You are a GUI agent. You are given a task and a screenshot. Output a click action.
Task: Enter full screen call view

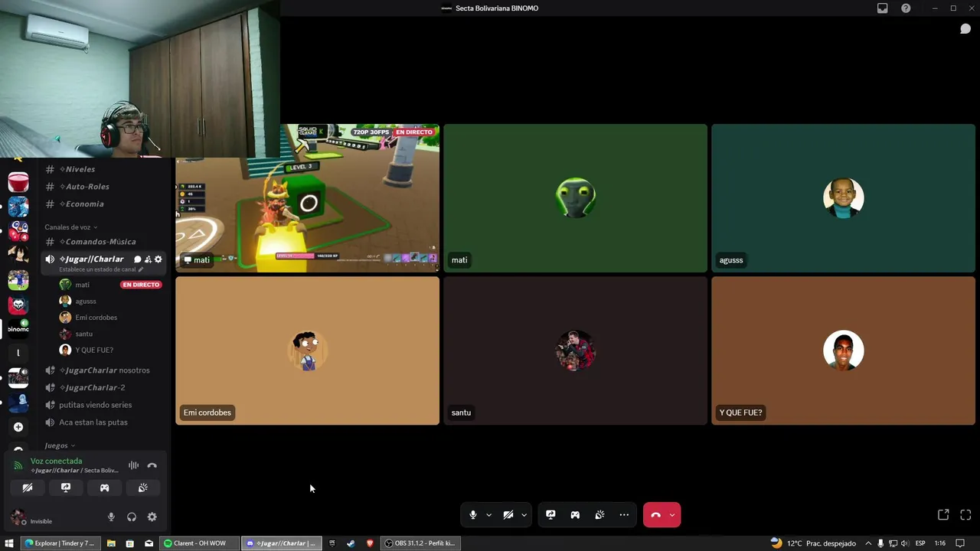965,515
